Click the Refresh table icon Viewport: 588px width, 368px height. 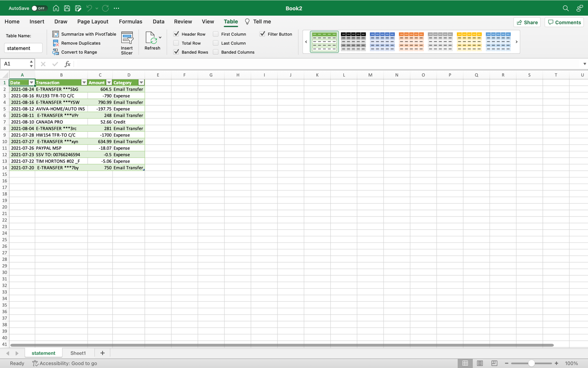151,38
